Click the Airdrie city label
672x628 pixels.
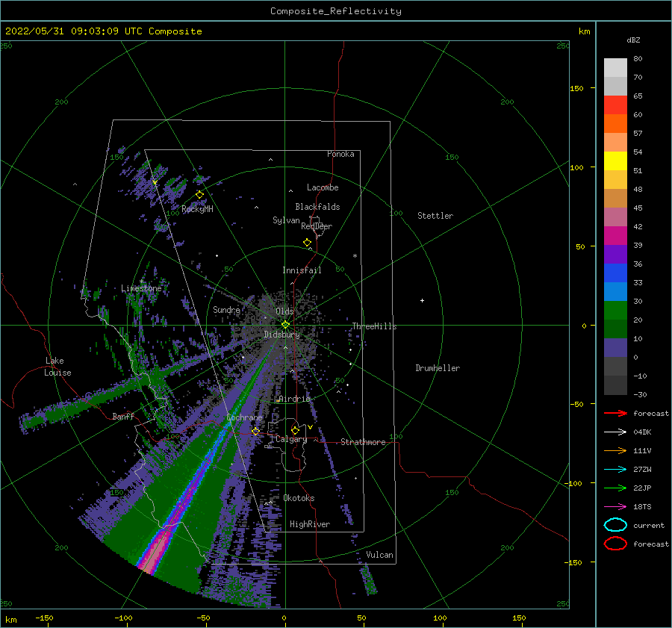294,399
